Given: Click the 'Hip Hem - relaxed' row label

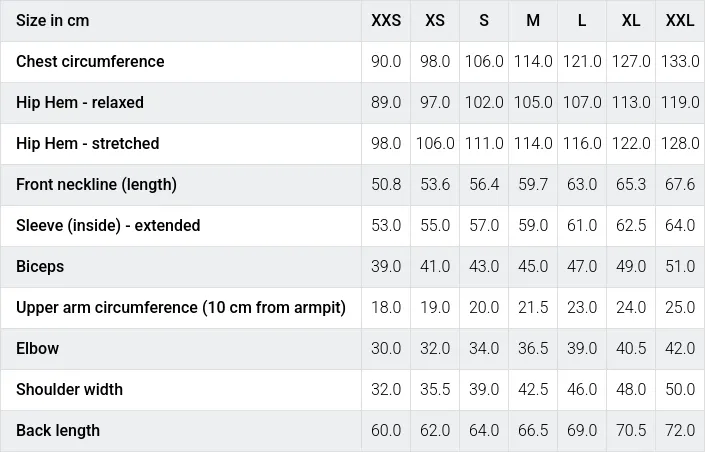Looking at the screenshot, I should [x=80, y=102].
